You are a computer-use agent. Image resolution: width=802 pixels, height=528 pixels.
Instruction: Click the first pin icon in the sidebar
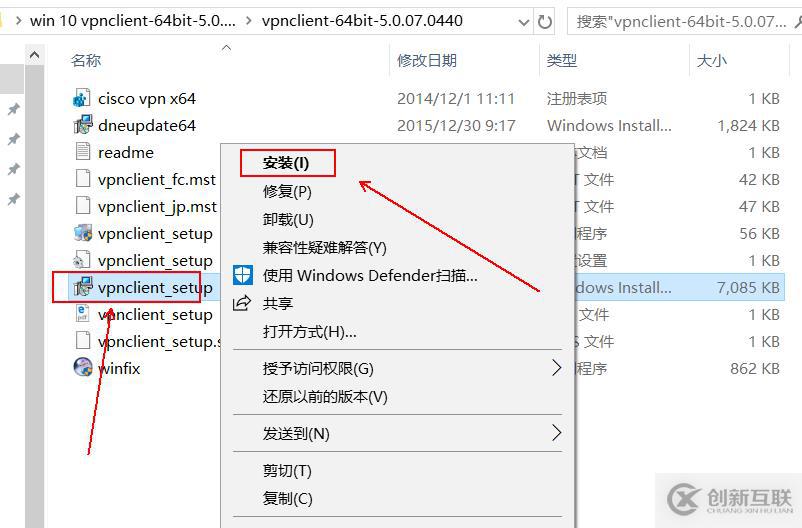(14, 108)
